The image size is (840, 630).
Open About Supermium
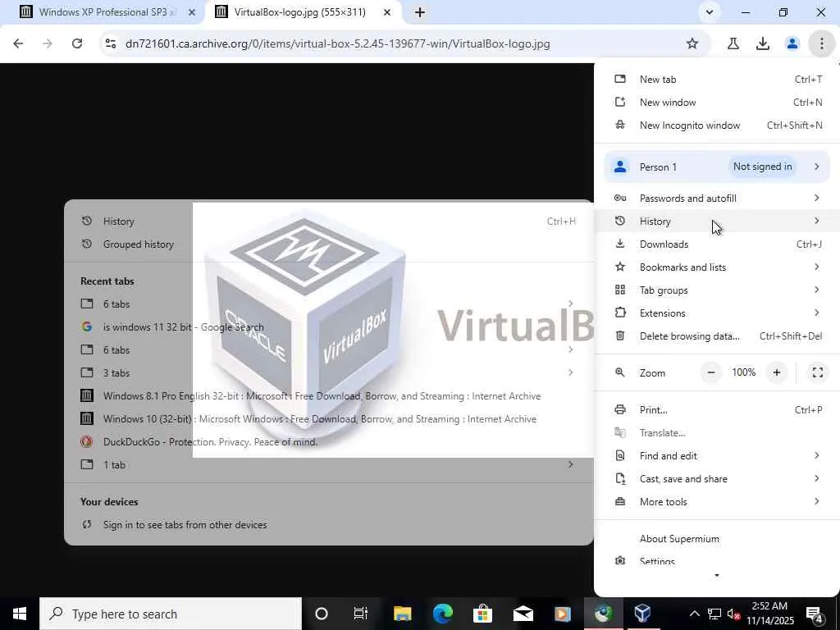(x=717, y=539)
